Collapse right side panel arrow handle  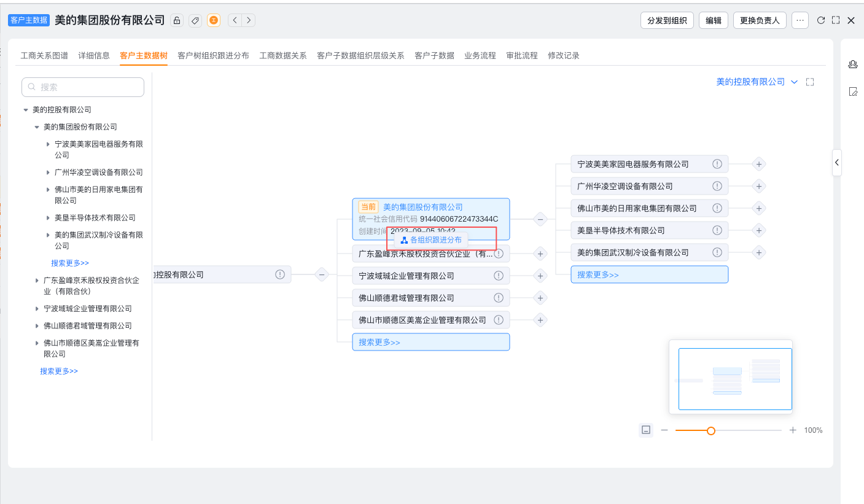(837, 163)
